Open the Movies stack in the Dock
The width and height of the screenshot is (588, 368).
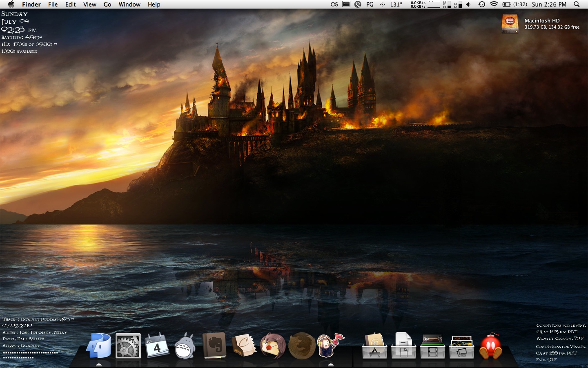click(433, 347)
